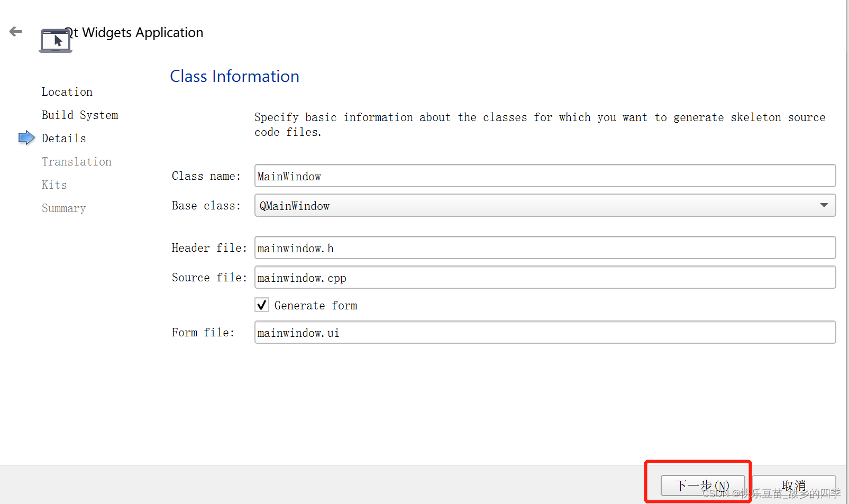Click the Qt Widgets Application title
This screenshot has height=504, width=849.
[134, 33]
